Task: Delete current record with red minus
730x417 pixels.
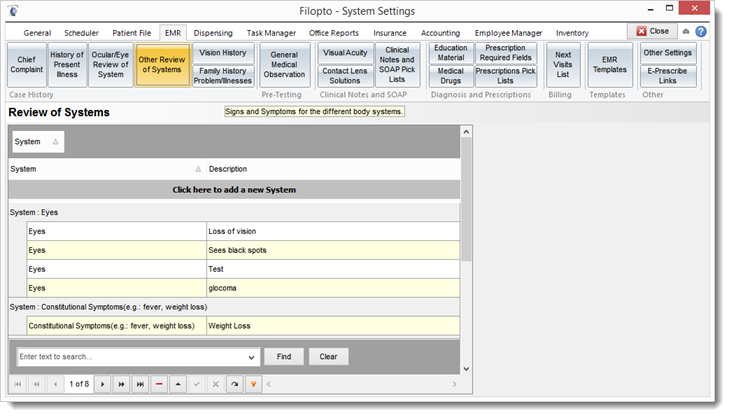Action: [x=159, y=384]
